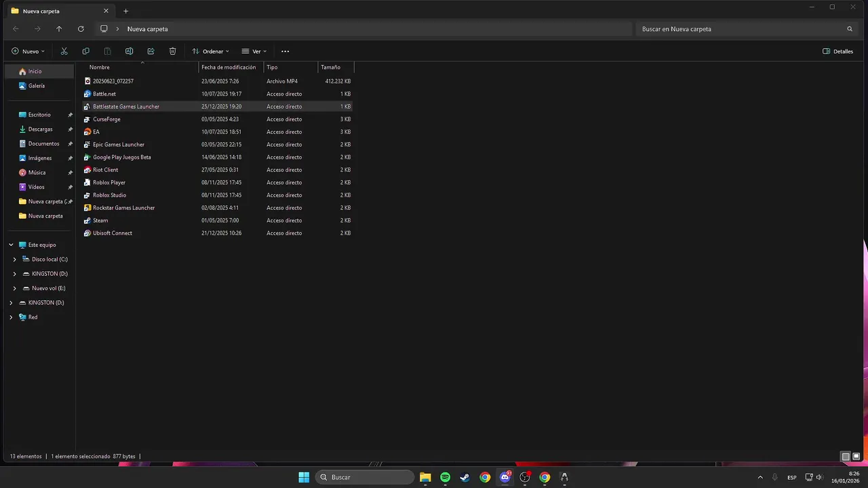Open Descargas in the sidebar

[39, 129]
